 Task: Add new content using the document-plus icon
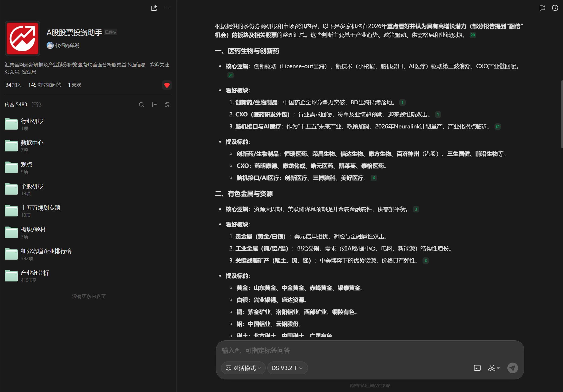[x=167, y=104]
